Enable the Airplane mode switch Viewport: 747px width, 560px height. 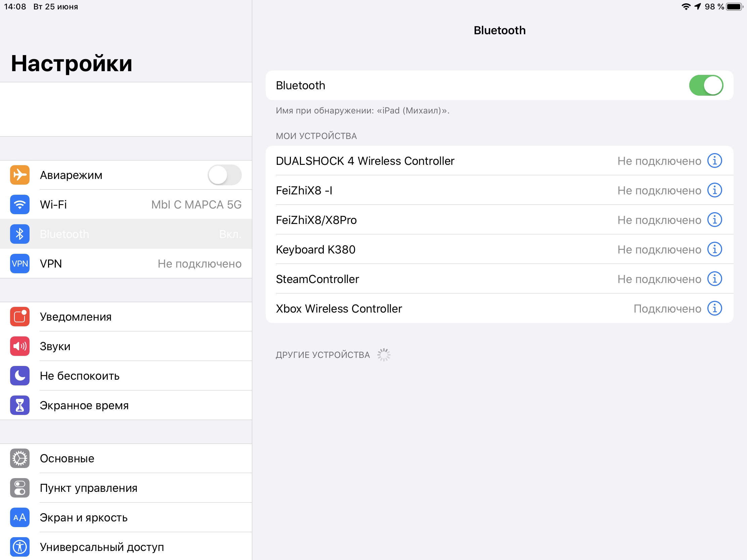coord(224,175)
